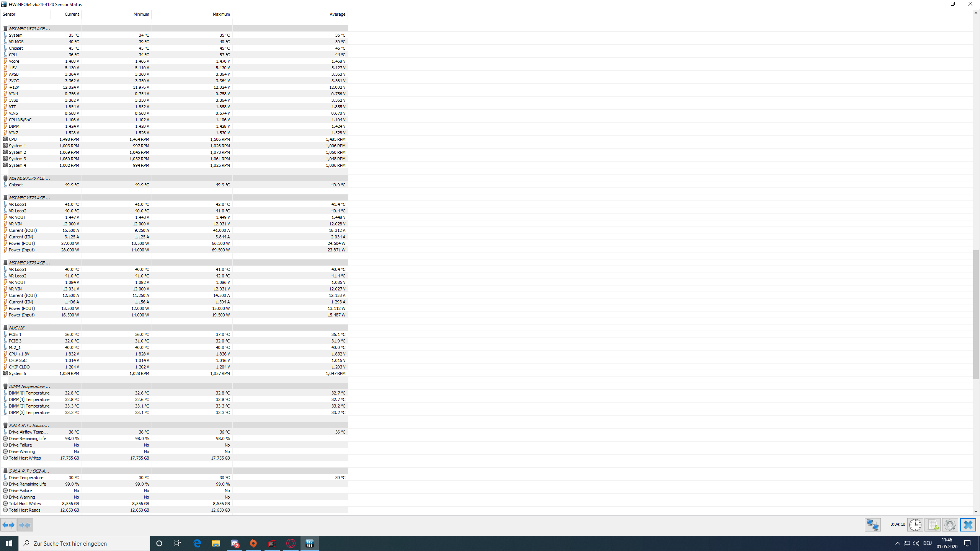Open the remote network monitoring button

[872, 525]
